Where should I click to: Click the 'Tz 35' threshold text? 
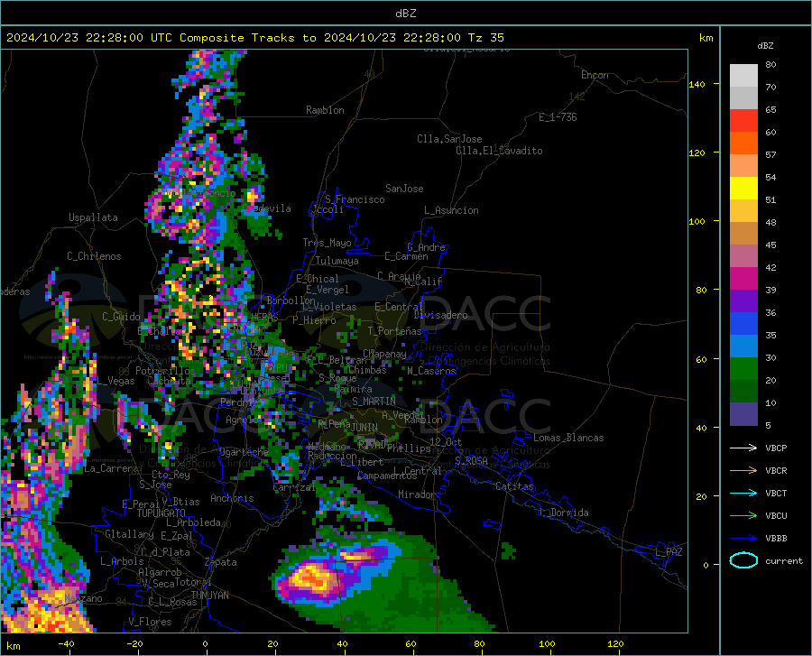[x=485, y=38]
